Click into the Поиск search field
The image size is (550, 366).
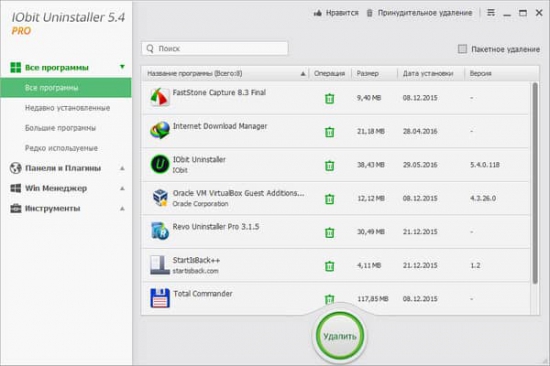(215, 48)
